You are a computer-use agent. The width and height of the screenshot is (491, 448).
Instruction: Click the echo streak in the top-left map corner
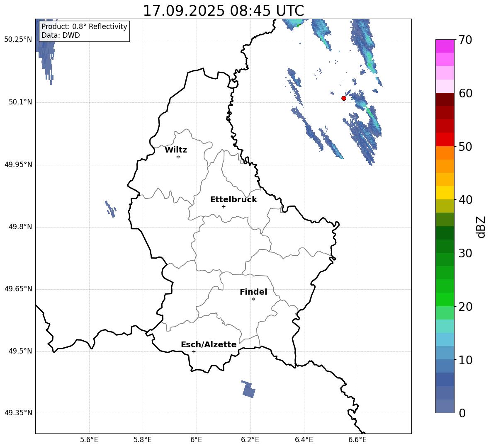46,53
